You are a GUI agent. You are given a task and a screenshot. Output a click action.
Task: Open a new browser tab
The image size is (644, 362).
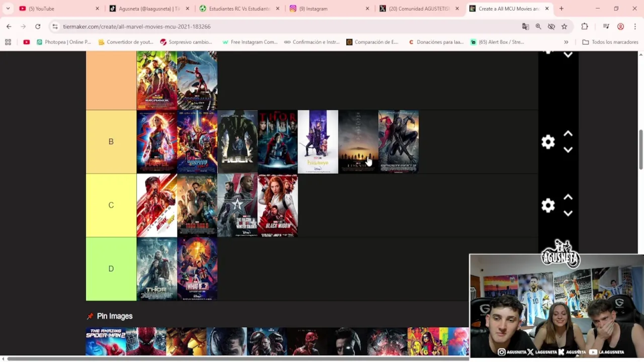[561, 9]
